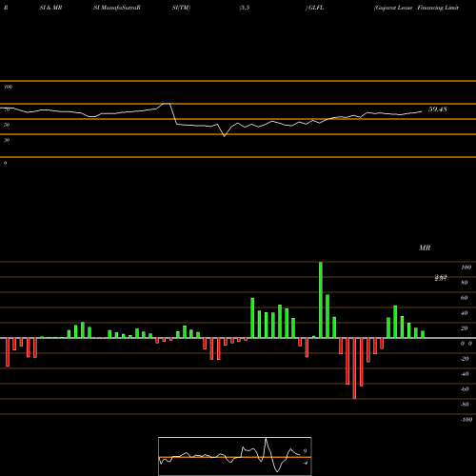Click the MR label above the histogram

coord(425,248)
